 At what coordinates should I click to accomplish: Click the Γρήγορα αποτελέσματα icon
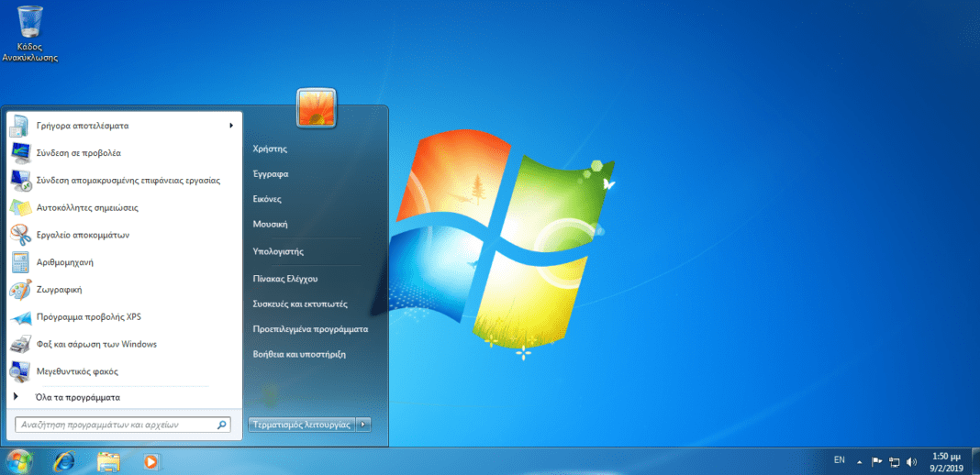click(20, 126)
